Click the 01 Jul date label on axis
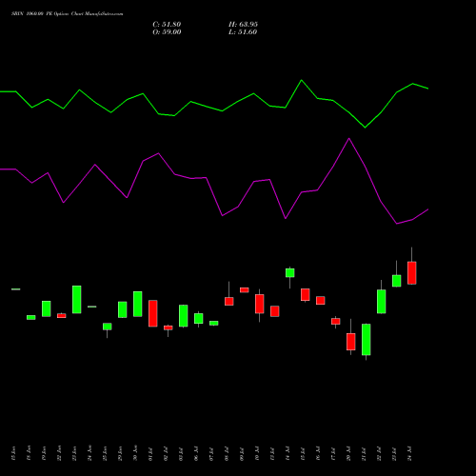476x476 pixels. (150, 453)
